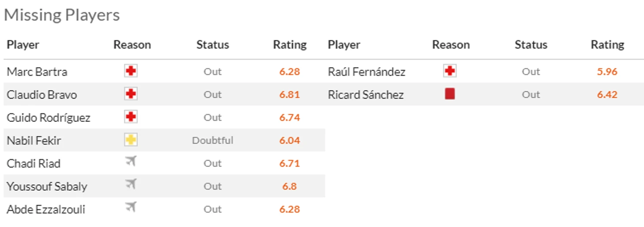This screenshot has height=227, width=644.
Task: Open Nabil Fekir's player profile
Action: (34, 140)
